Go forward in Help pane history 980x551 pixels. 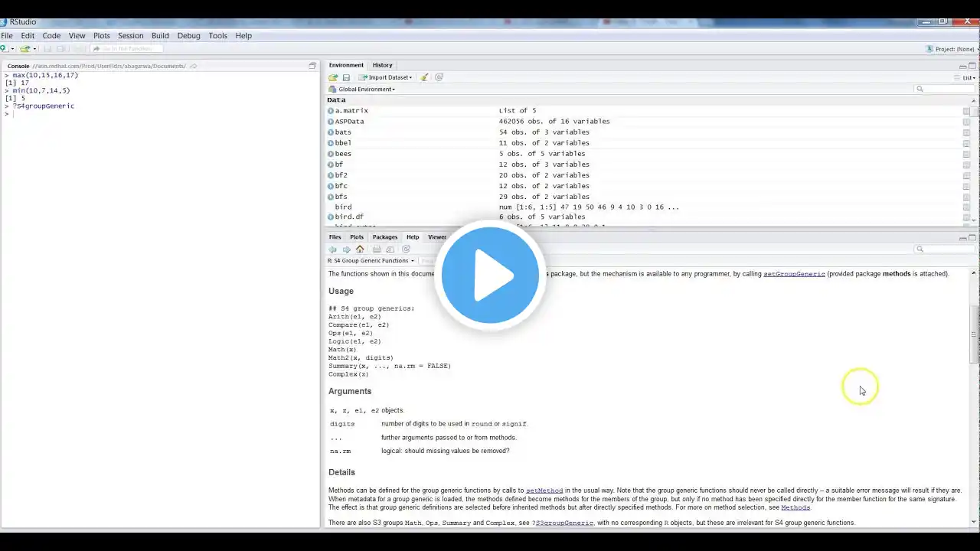click(346, 249)
